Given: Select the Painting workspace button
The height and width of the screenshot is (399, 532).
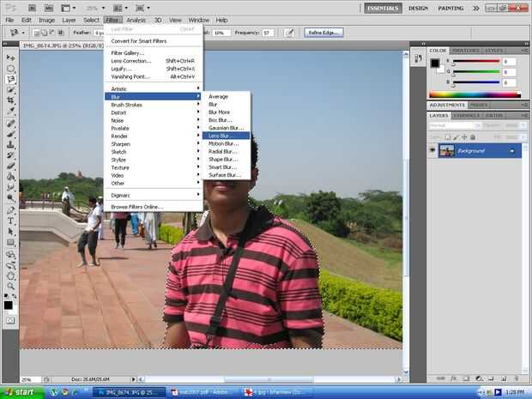Looking at the screenshot, I should (450, 8).
